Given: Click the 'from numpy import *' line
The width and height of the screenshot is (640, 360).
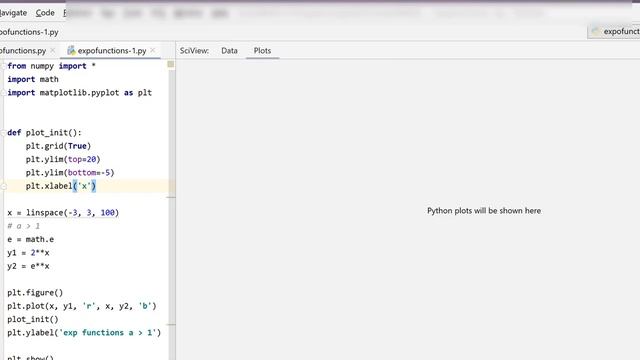Looking at the screenshot, I should pyautogui.click(x=51, y=66).
